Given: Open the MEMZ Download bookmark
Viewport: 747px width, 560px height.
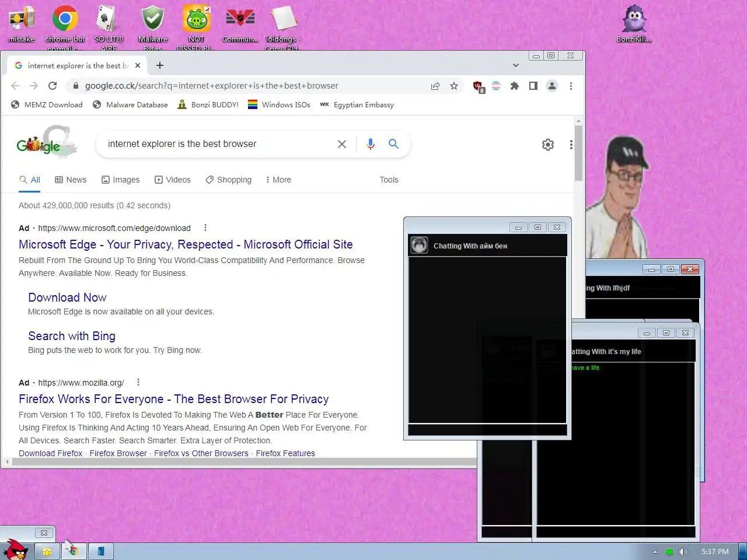Looking at the screenshot, I should 47,105.
